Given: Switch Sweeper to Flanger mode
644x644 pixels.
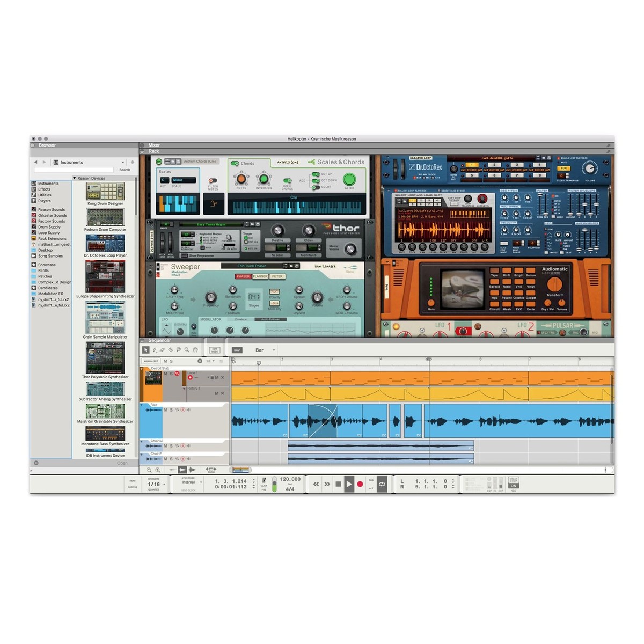Looking at the screenshot, I should 260,276.
